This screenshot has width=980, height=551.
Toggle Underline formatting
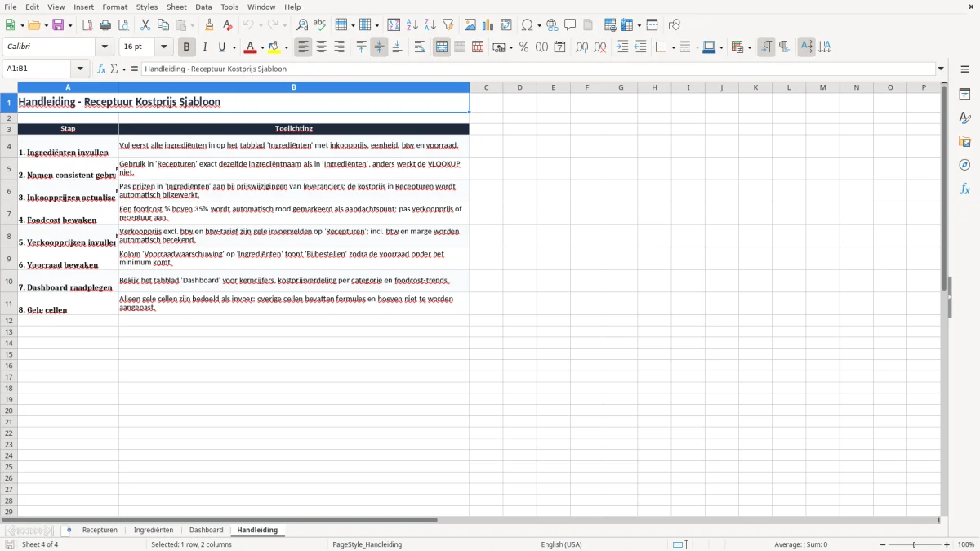tap(221, 47)
